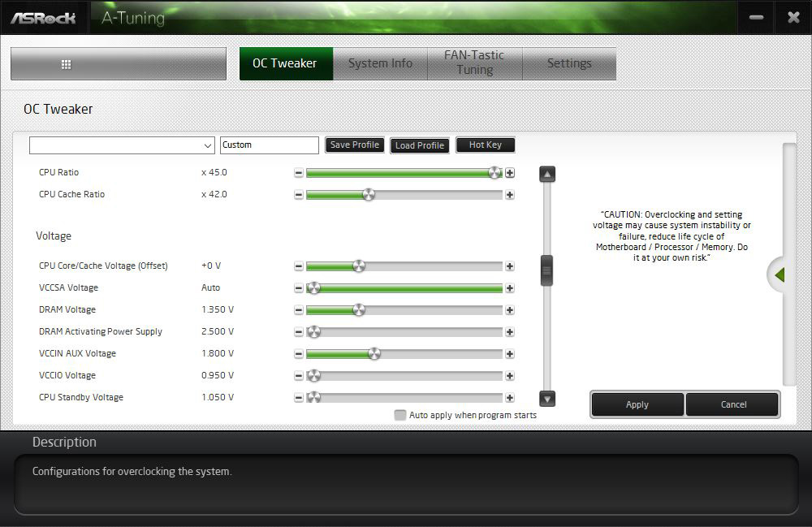Click the Save Profile button
Viewport: 812px width, 527px height.
point(355,145)
